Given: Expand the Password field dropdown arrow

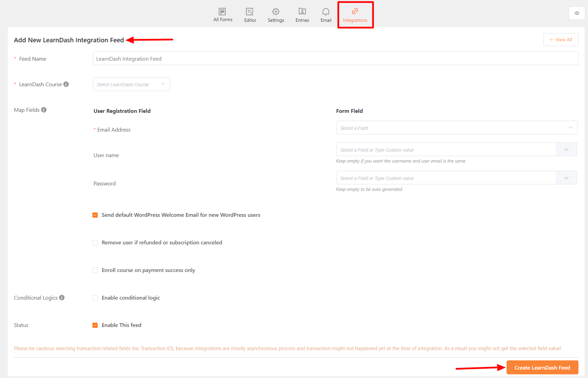Looking at the screenshot, I should tap(566, 178).
